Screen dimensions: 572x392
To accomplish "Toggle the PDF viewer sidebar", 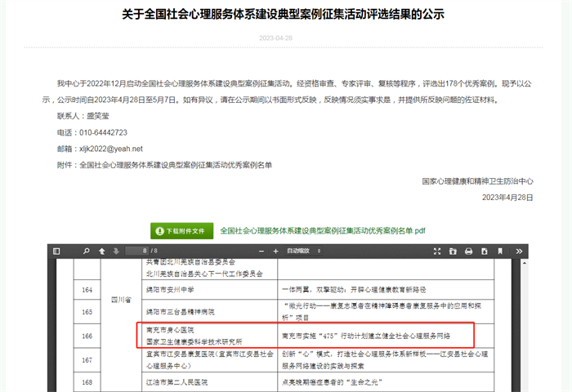I will pyautogui.click(x=56, y=251).
